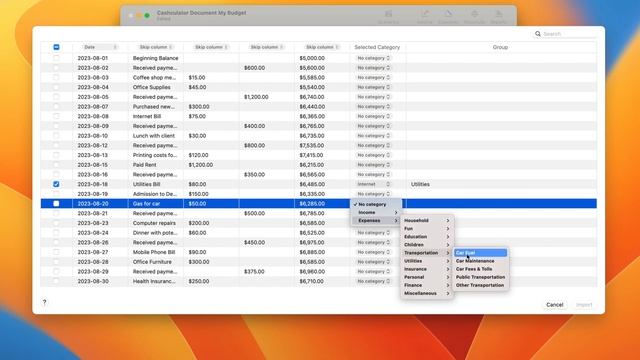Viewport: 640px width, 360px height.
Task: Choose No category in the popup menu
Action: tap(376, 204)
